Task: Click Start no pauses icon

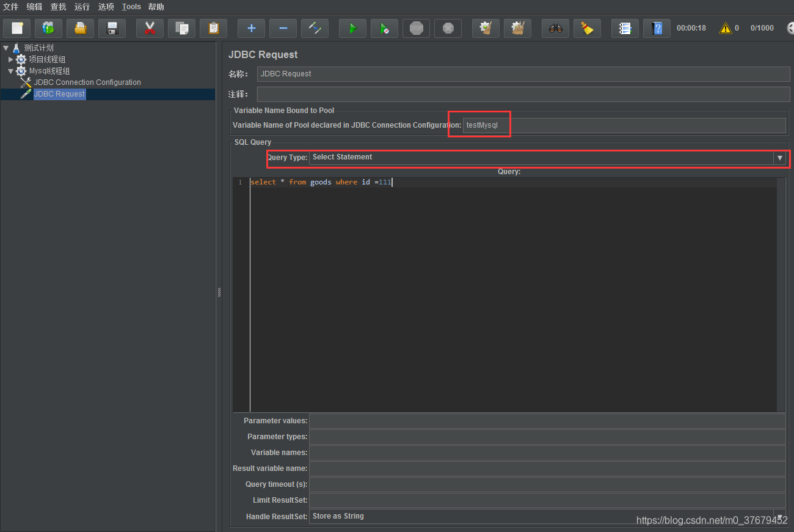Action: 384,28
